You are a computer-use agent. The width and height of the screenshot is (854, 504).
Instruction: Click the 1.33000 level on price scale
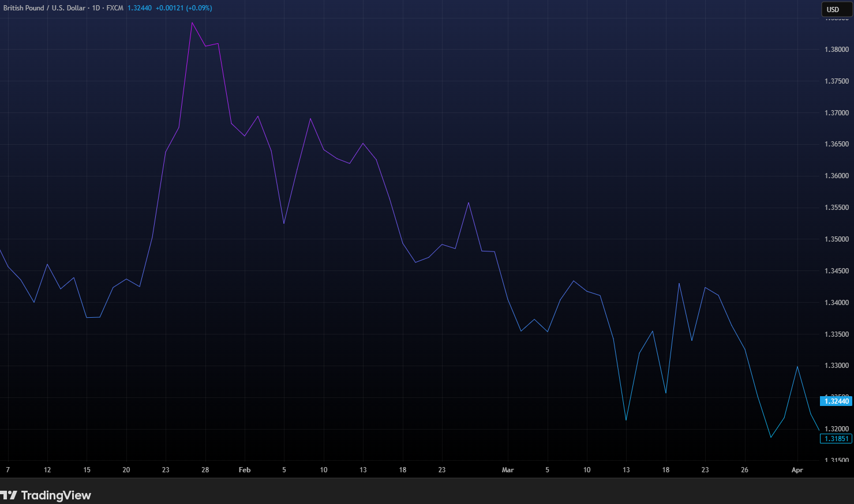click(x=837, y=366)
